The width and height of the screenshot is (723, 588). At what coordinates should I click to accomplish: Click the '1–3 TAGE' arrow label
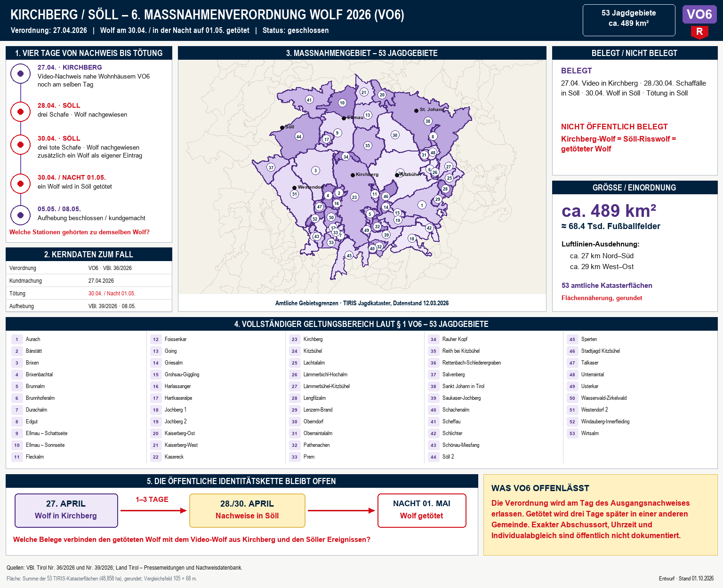tap(152, 500)
